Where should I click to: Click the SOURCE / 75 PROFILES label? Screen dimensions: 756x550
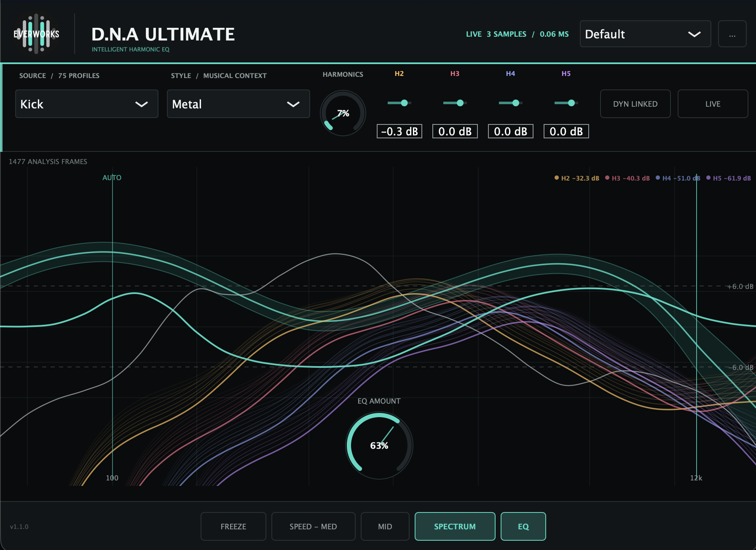tap(59, 75)
